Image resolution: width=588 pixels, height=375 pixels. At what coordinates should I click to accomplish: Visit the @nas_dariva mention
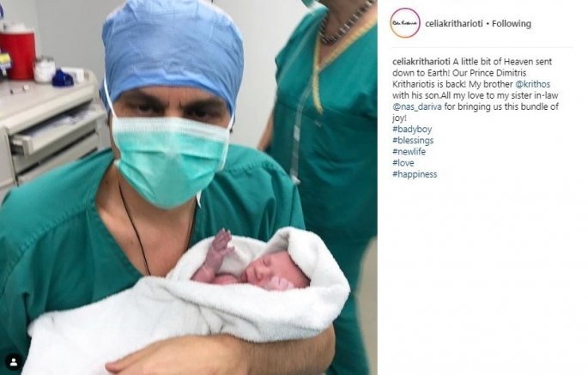(x=417, y=106)
